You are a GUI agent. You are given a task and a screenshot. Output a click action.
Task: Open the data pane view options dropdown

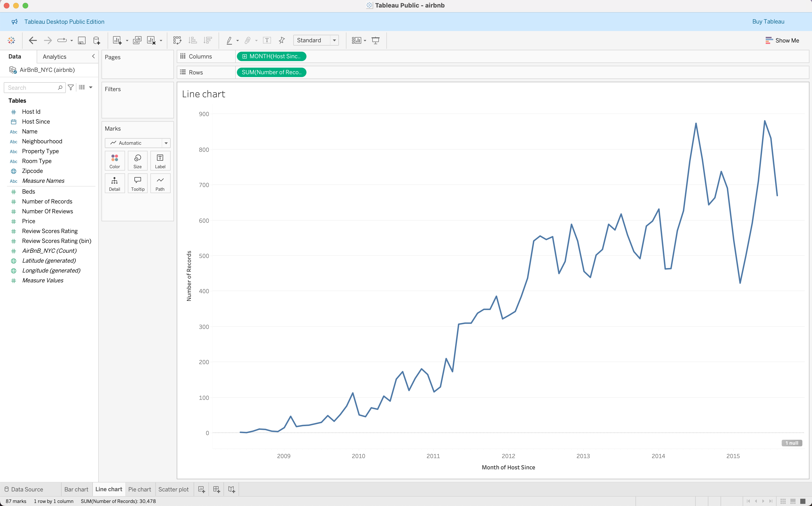point(90,87)
